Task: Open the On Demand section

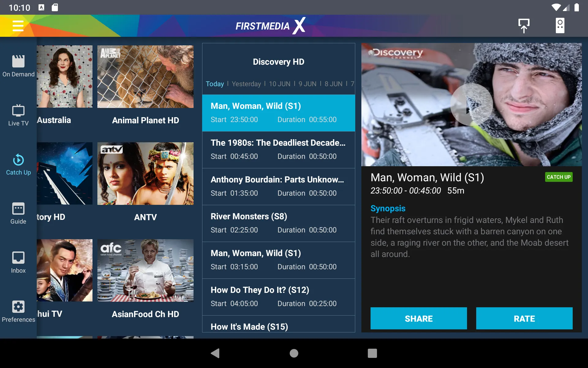Action: pyautogui.click(x=18, y=66)
